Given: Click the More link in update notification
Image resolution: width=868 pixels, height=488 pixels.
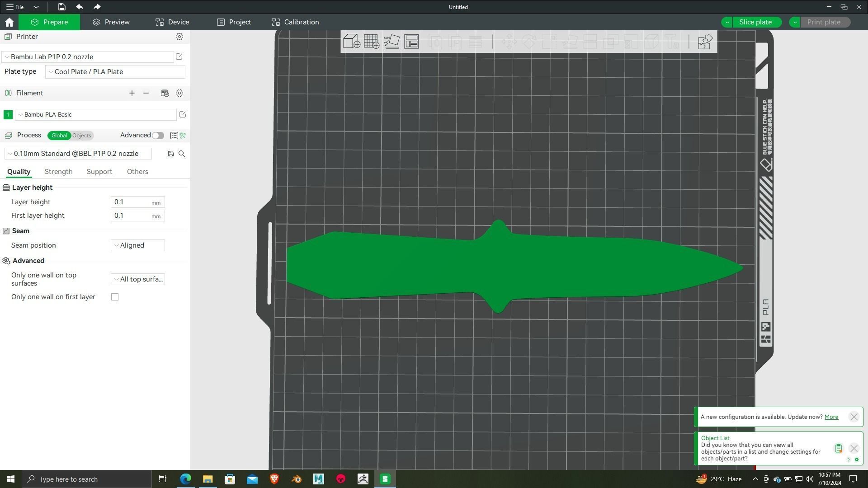Looking at the screenshot, I should click(831, 417).
